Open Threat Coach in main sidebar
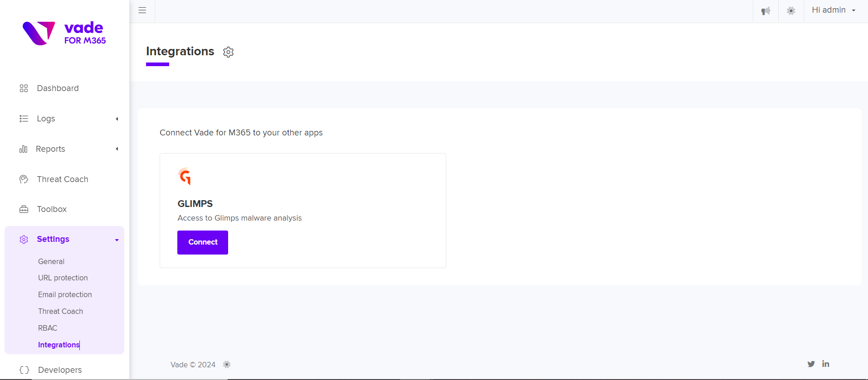Image resolution: width=868 pixels, height=380 pixels. click(63, 179)
